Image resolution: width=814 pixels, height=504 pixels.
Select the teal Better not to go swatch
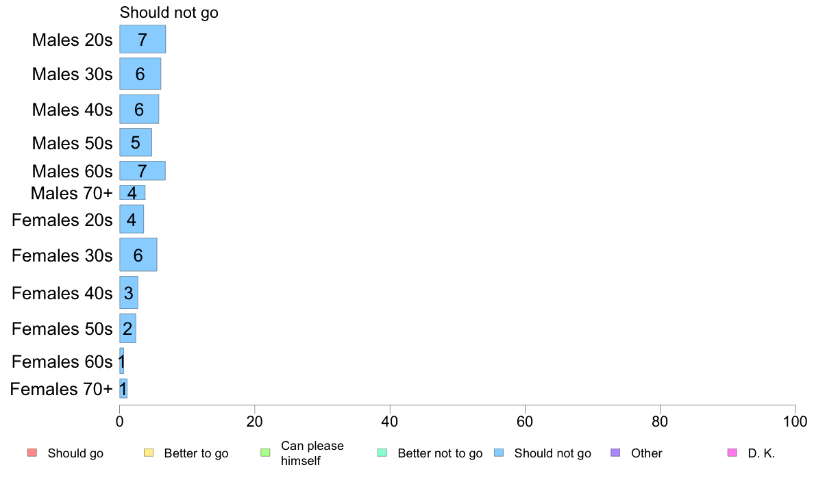click(x=382, y=453)
